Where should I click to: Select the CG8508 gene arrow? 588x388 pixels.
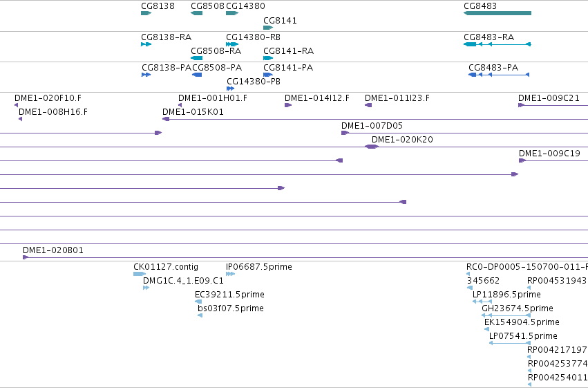coord(196,13)
